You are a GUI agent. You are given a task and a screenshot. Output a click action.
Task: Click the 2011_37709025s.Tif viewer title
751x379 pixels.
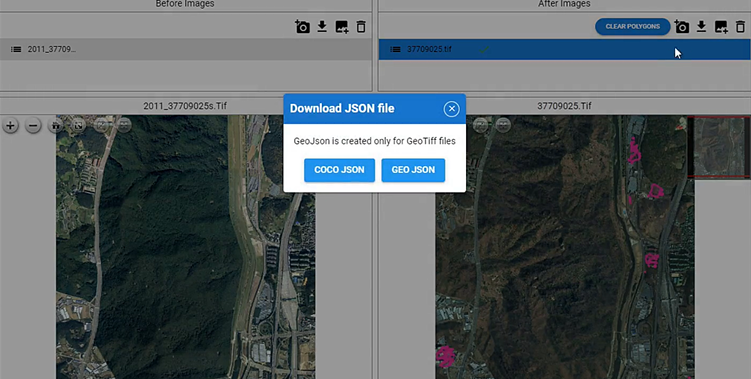coord(185,106)
